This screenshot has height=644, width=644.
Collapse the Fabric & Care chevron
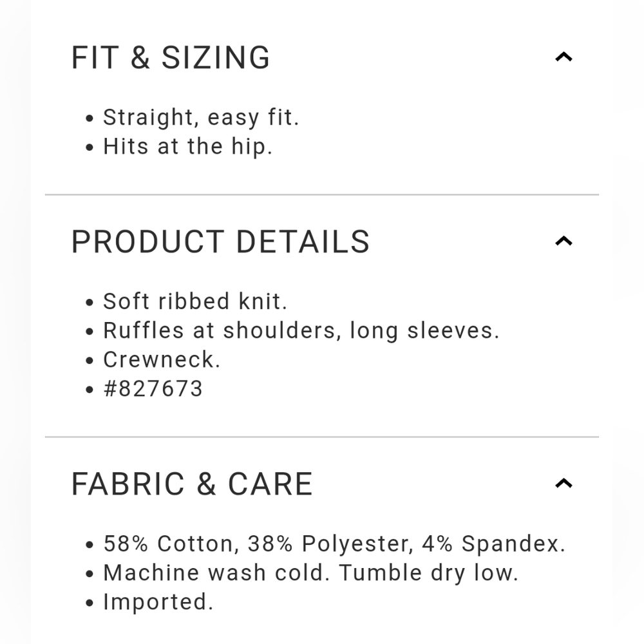pos(563,484)
